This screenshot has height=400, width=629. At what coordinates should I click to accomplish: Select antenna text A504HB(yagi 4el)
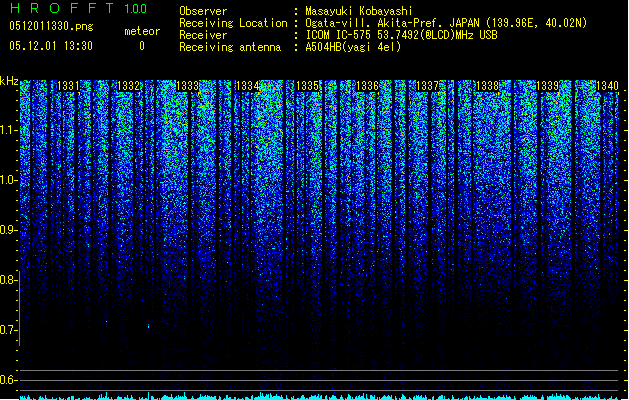353,47
